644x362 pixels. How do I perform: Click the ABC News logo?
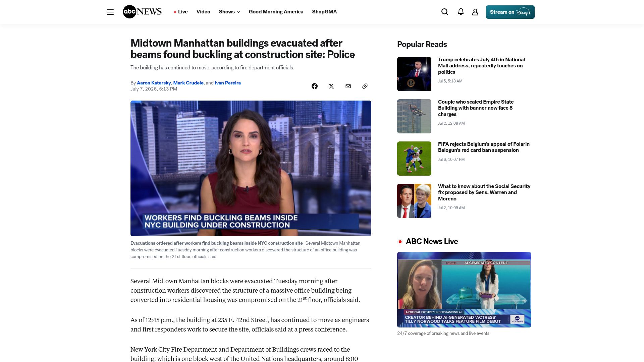[142, 12]
